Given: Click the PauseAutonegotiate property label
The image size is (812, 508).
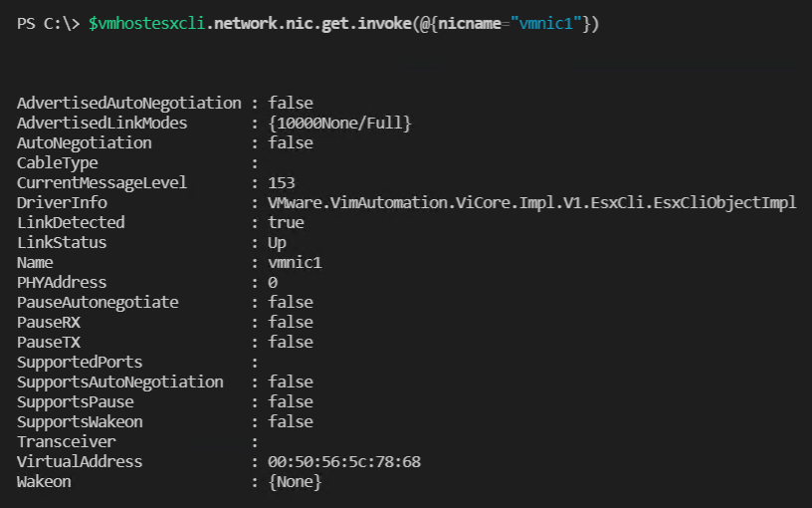Looking at the screenshot, I should [98, 302].
